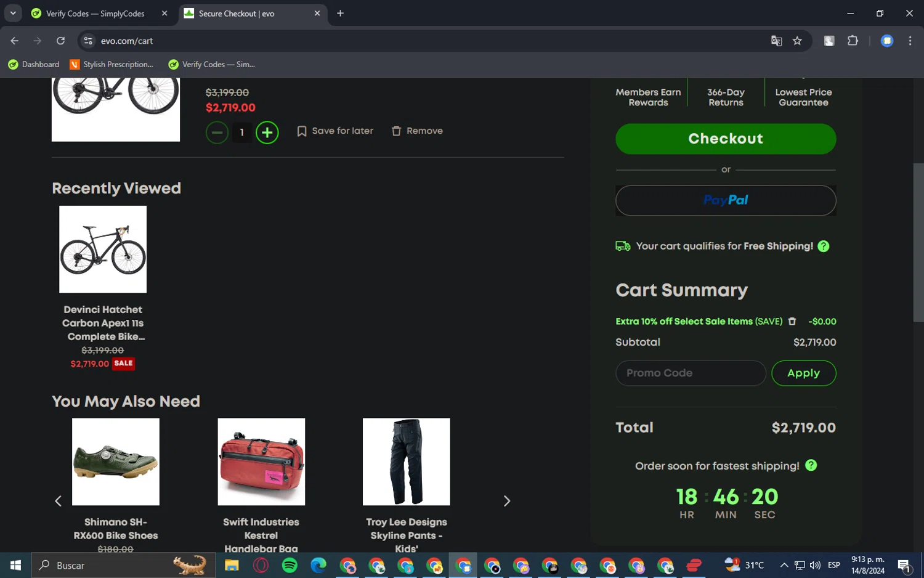Focus the Promo Code input field
Screen dimensions: 924x578
tap(691, 373)
